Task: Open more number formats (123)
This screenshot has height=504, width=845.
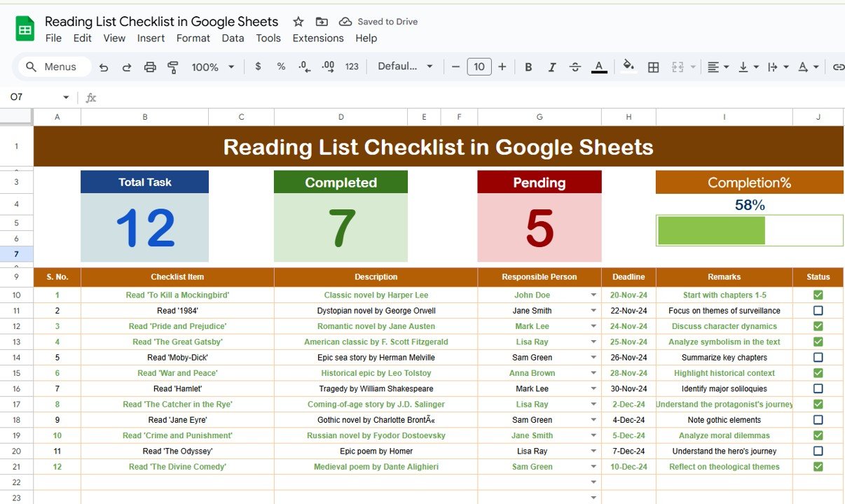Action: click(x=352, y=66)
